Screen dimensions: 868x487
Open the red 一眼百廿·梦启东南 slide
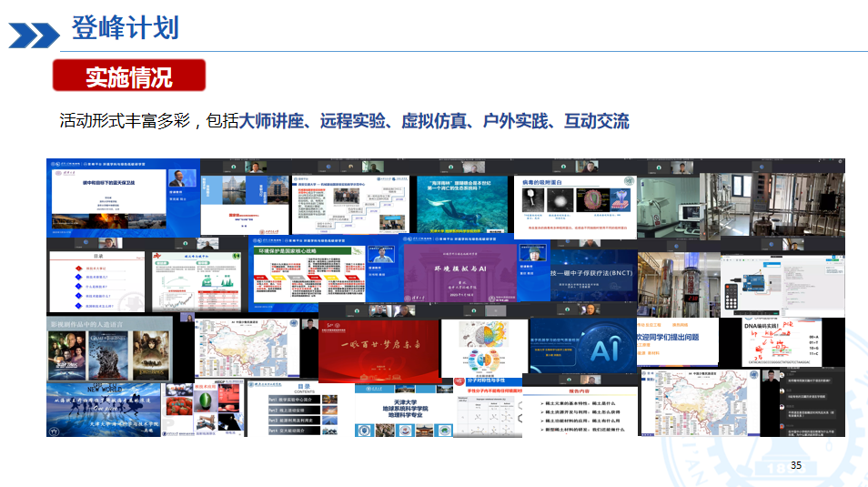point(379,351)
